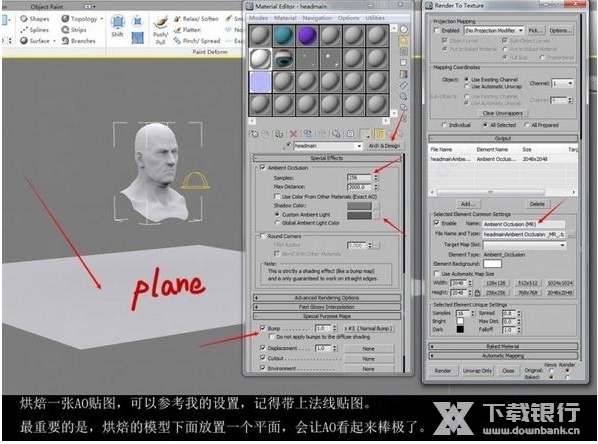This screenshot has width=598, height=444.
Task: Open the Navigation menu in Material Editor
Action: (x=317, y=18)
